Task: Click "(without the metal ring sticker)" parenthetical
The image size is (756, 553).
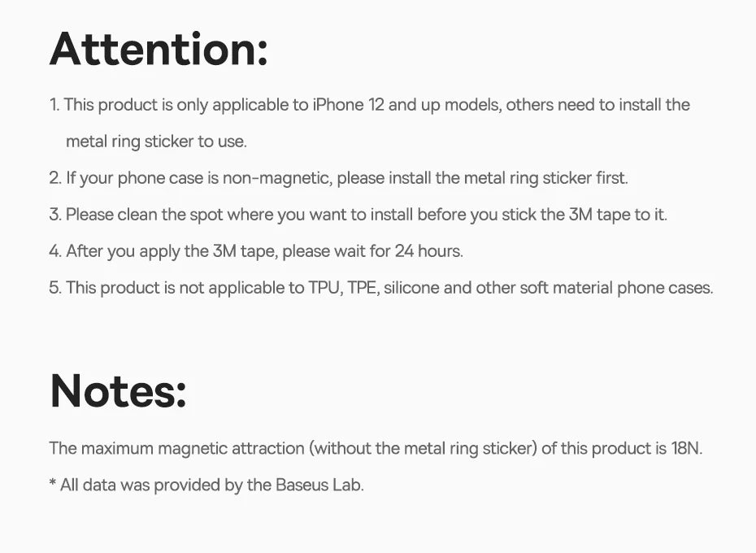Action: pyautogui.click(x=423, y=448)
